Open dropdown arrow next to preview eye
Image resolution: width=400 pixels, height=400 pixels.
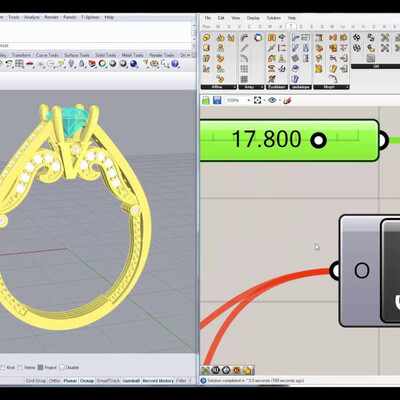(279, 100)
